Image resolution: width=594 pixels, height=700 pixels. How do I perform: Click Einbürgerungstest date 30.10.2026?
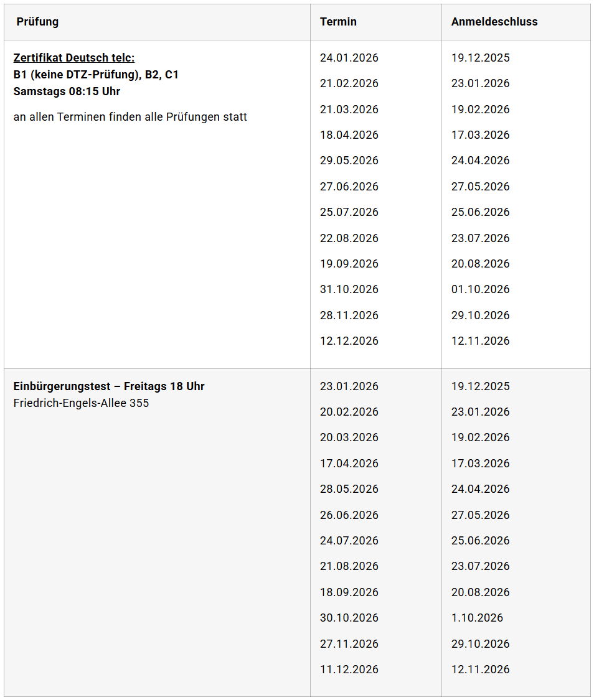coord(349,618)
